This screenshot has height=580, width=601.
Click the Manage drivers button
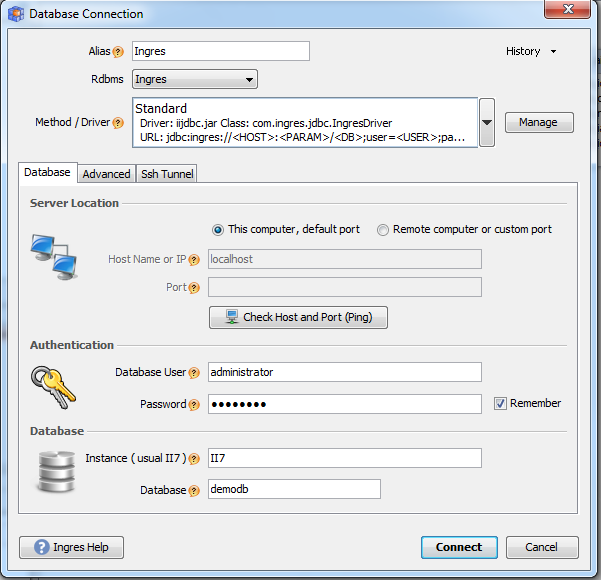(x=539, y=122)
